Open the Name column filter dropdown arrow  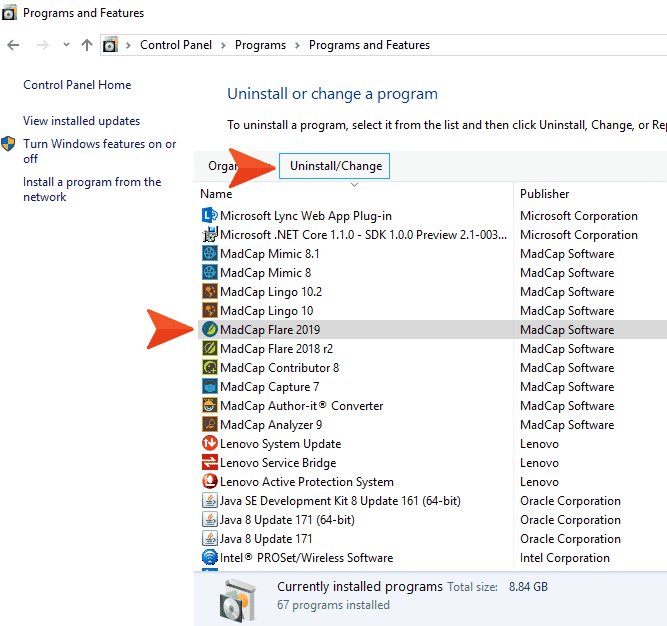click(354, 185)
